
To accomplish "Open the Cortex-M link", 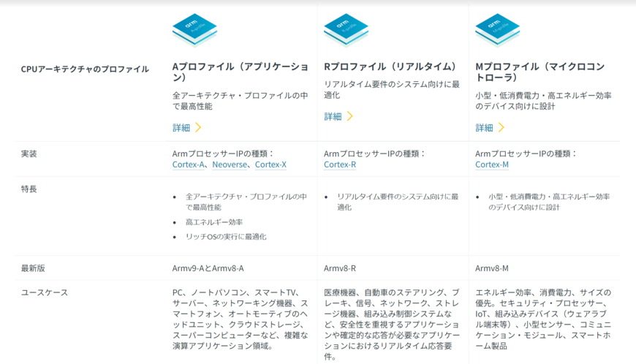I will tap(492, 164).
